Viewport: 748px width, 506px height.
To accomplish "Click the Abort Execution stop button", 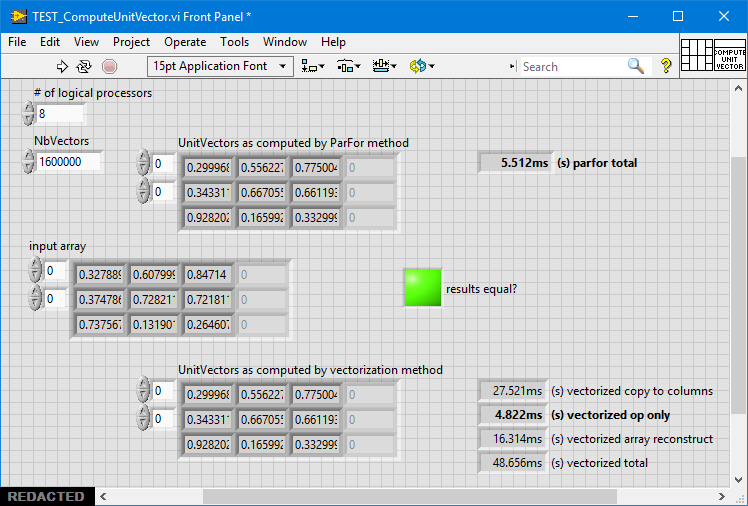I will [x=109, y=66].
